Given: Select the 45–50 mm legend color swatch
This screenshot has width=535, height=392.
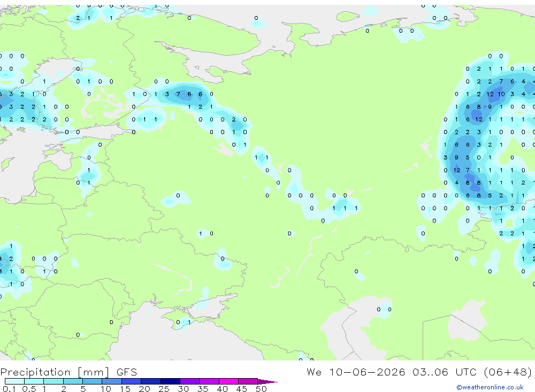Looking at the screenshot, I should [248, 381].
